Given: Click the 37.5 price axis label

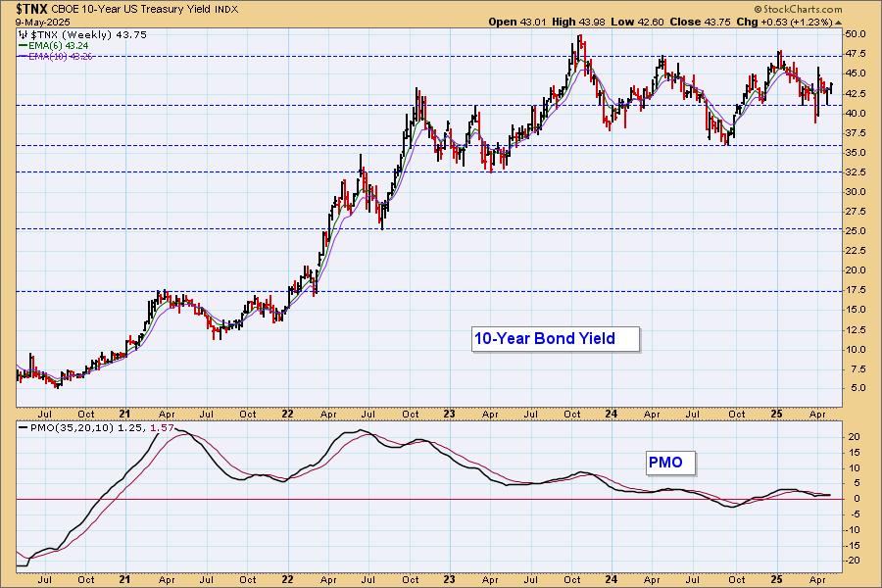Looking at the screenshot, I should tap(855, 133).
